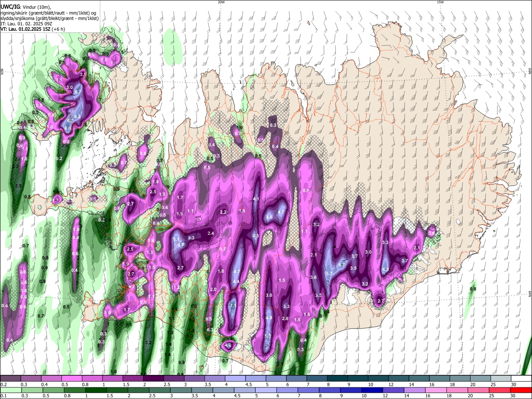532x399 pixels.
Task: Click the 20W longitude label
Action: [x=221, y=2]
